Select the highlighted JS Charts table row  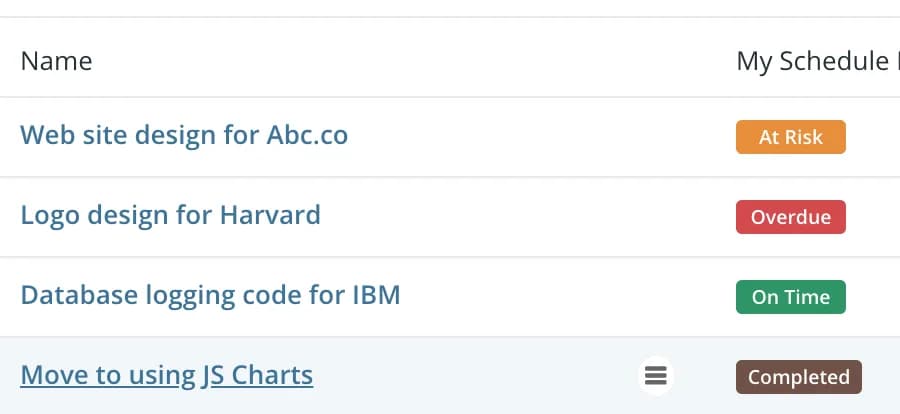tap(450, 376)
